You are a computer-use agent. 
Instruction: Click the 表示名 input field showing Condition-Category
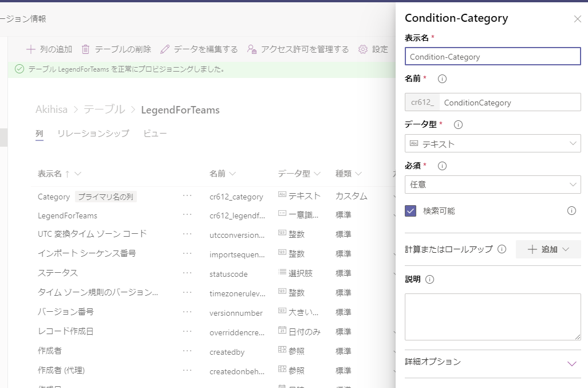(492, 56)
